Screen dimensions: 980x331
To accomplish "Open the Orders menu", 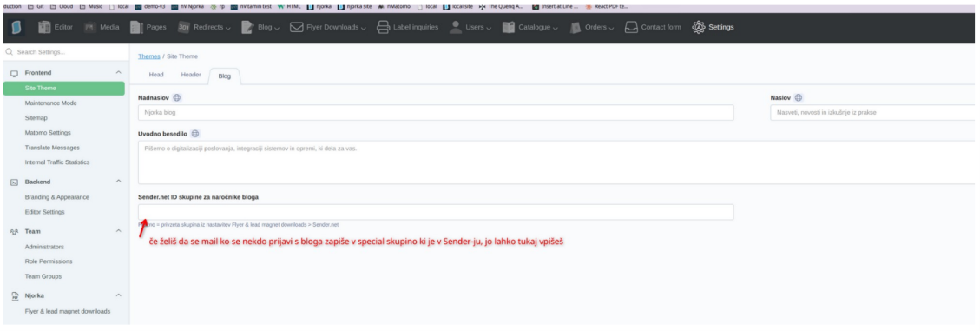I will 593,28.
